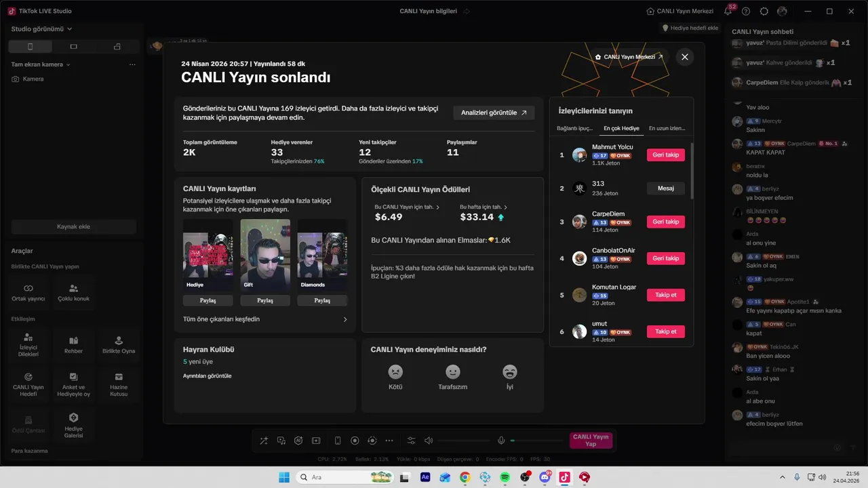Follow back CanbolatOnAir

(x=666, y=258)
